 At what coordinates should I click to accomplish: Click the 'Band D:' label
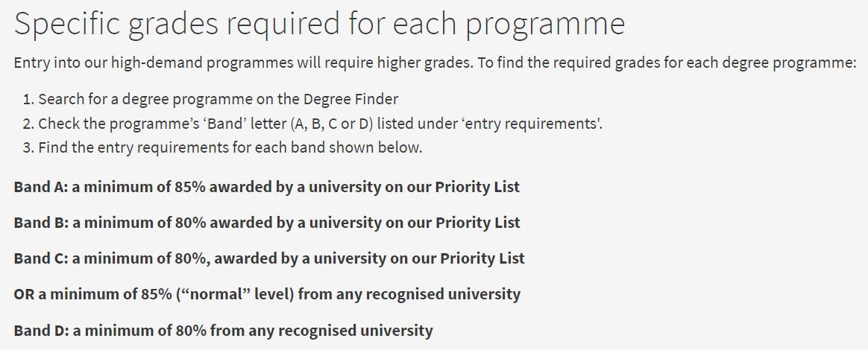point(41,331)
